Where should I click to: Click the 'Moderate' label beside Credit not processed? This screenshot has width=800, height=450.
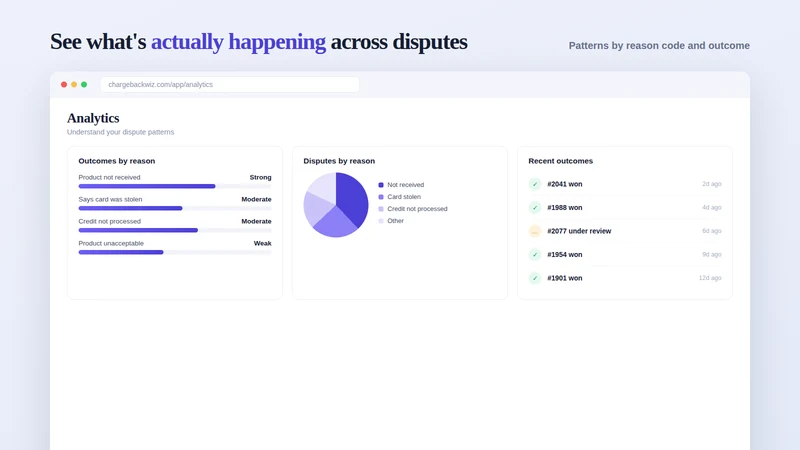pyautogui.click(x=256, y=221)
